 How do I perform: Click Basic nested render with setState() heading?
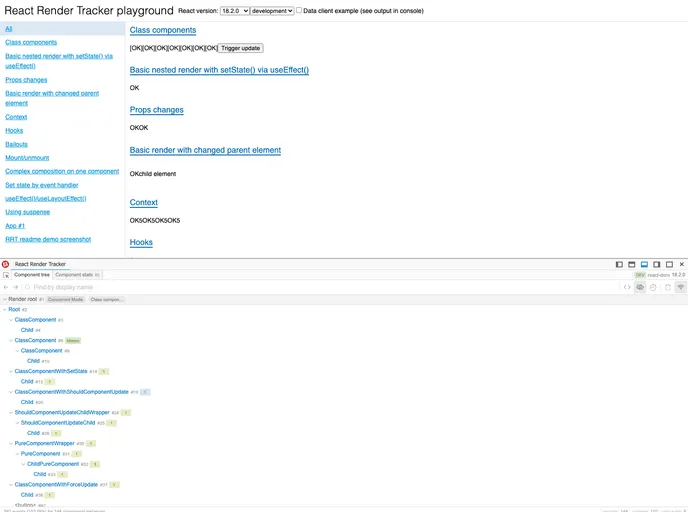pos(219,70)
